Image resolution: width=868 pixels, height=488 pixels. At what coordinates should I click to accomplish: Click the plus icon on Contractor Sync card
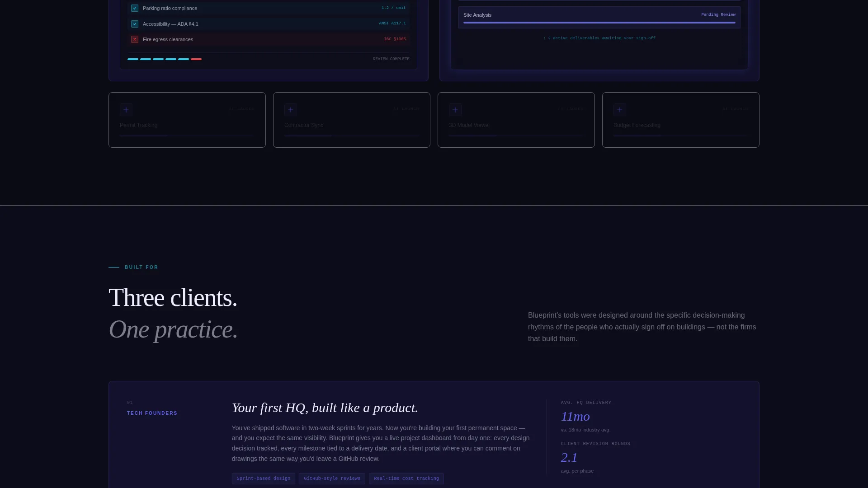point(291,110)
